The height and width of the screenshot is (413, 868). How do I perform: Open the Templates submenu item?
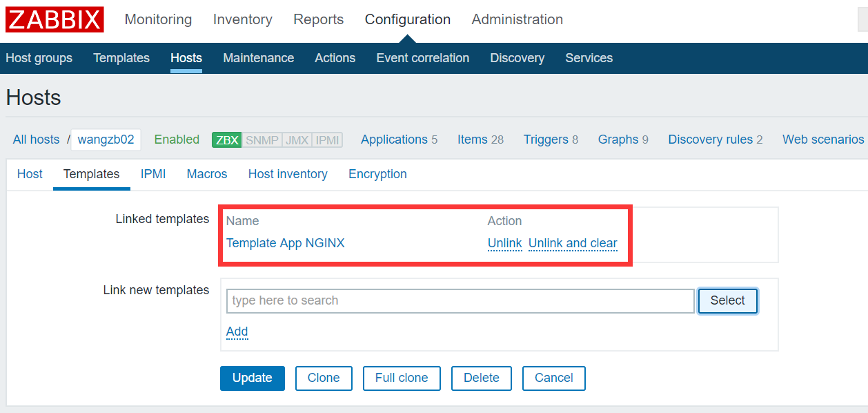pos(121,58)
